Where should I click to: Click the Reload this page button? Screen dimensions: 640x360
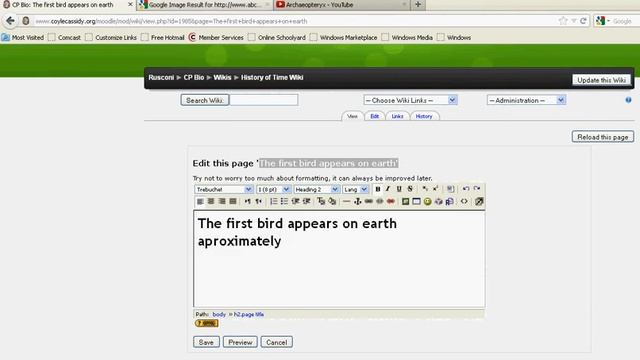(602, 137)
